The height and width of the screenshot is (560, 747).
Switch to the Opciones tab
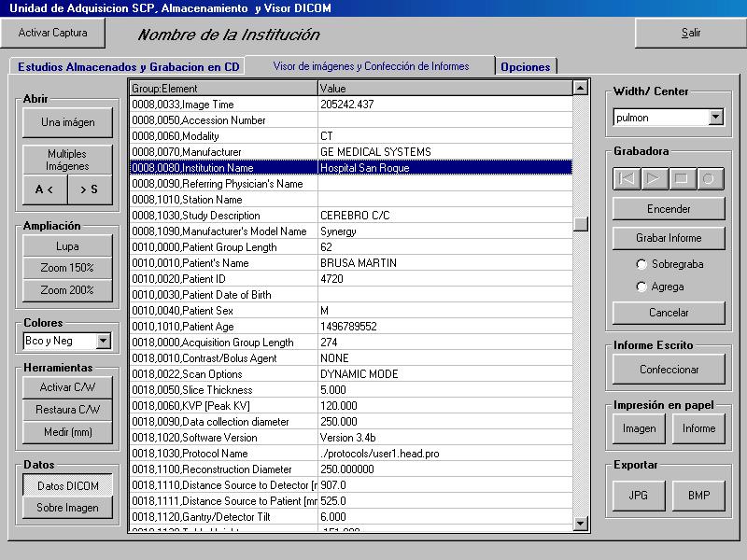[x=526, y=67]
